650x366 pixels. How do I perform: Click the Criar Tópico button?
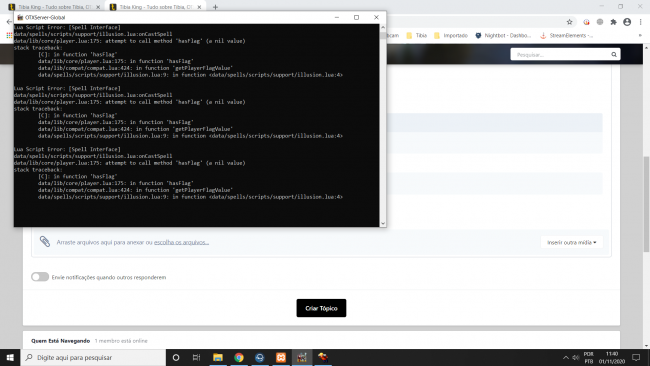coord(321,308)
